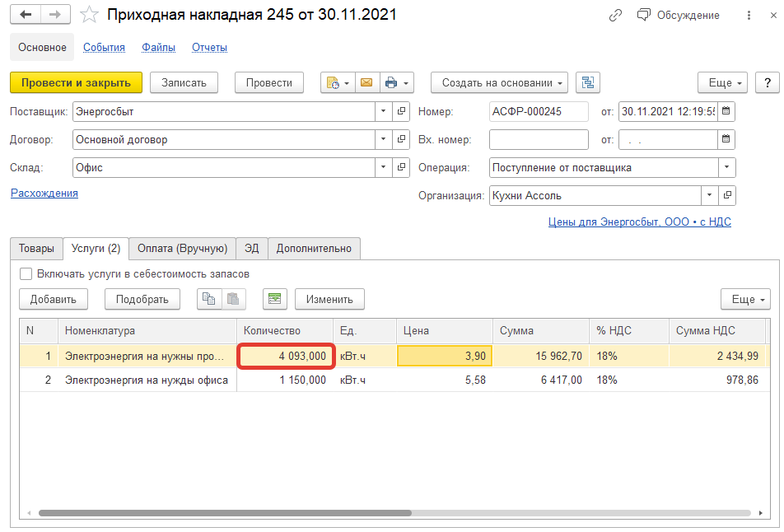Click horizontal scrollbar of services table
This screenshot has height=532, width=784.
pos(225,513)
